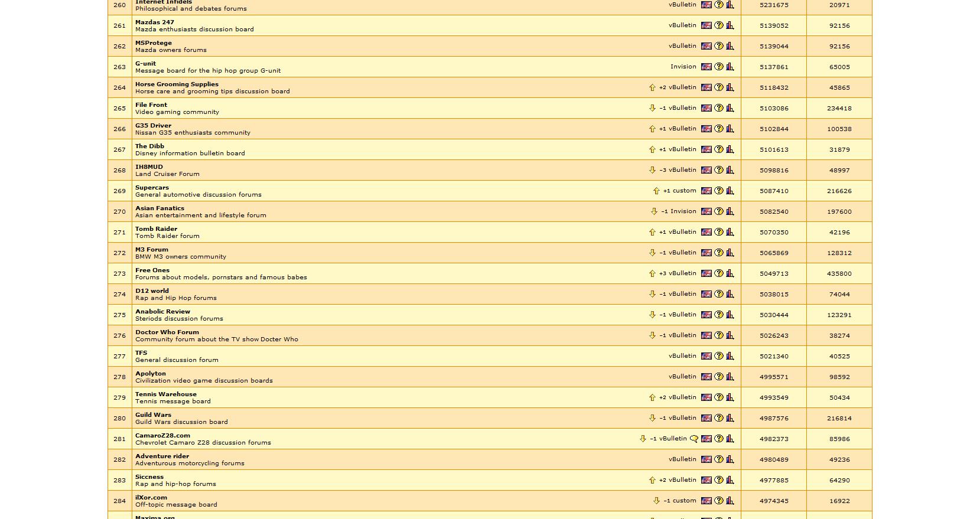Open the IH8MUD forum link
The height and width of the screenshot is (519, 980).
(149, 167)
